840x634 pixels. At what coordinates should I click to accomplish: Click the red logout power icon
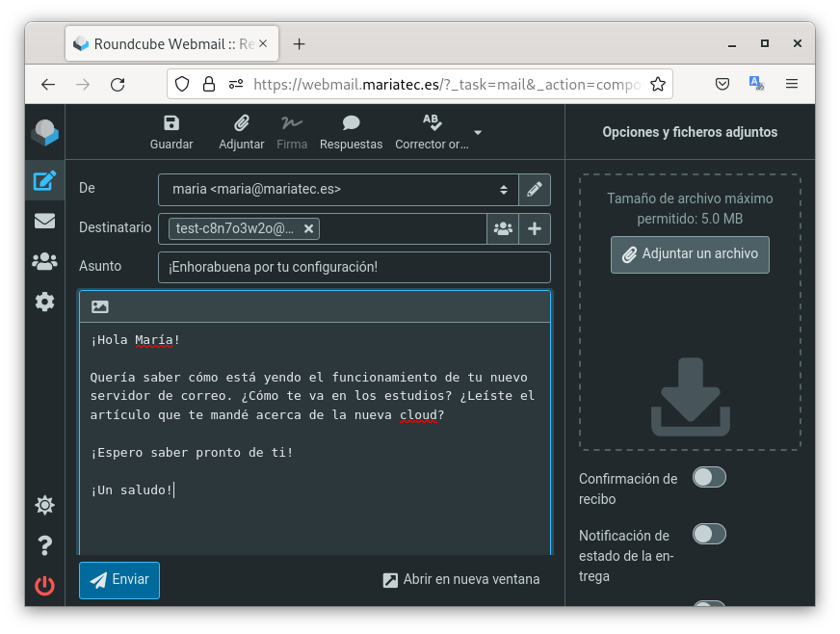click(x=44, y=585)
